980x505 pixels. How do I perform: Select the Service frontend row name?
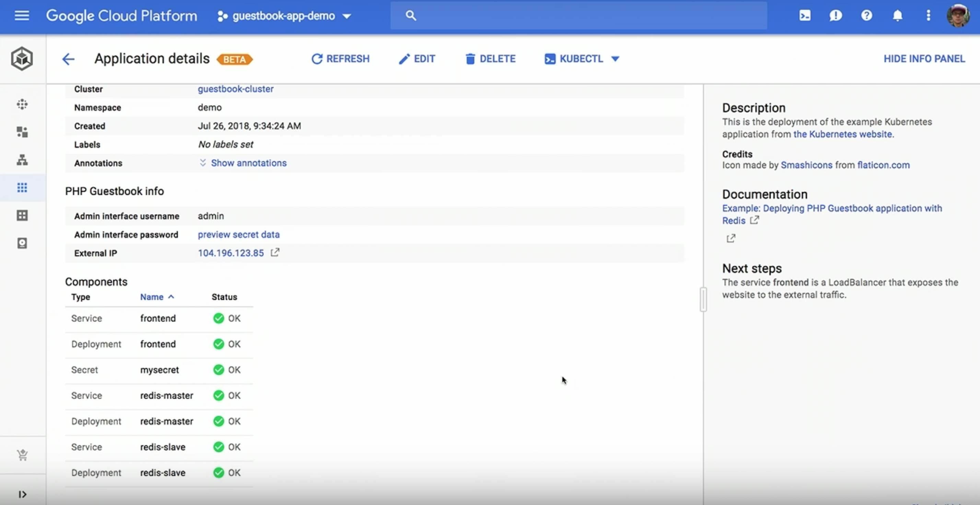pos(158,318)
